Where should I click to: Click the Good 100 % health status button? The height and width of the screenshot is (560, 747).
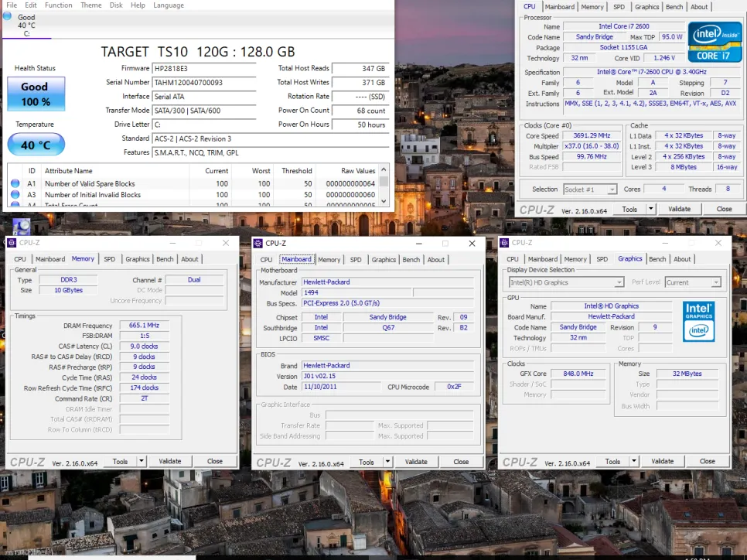(x=36, y=94)
